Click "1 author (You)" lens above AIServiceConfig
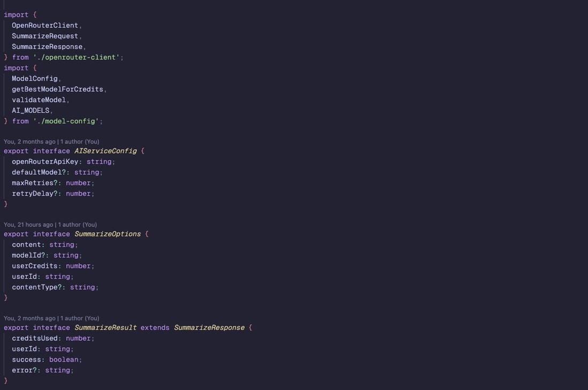This screenshot has height=390, width=588. click(80, 142)
